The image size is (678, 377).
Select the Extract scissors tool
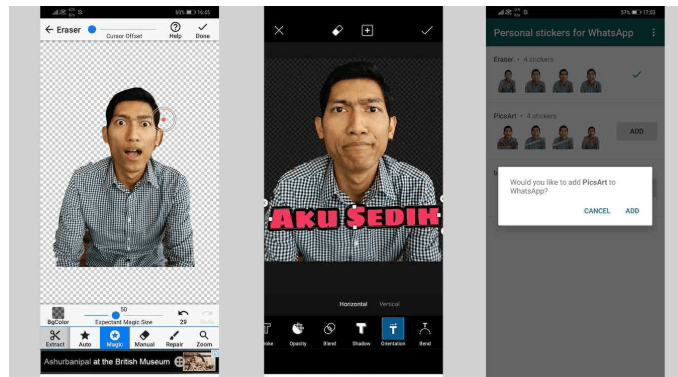click(55, 338)
